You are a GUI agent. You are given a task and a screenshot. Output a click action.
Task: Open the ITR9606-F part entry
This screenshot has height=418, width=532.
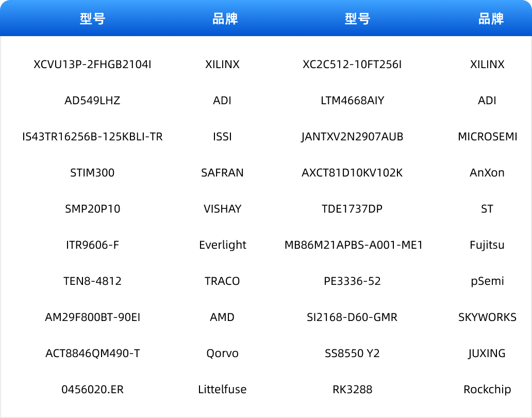click(92, 245)
